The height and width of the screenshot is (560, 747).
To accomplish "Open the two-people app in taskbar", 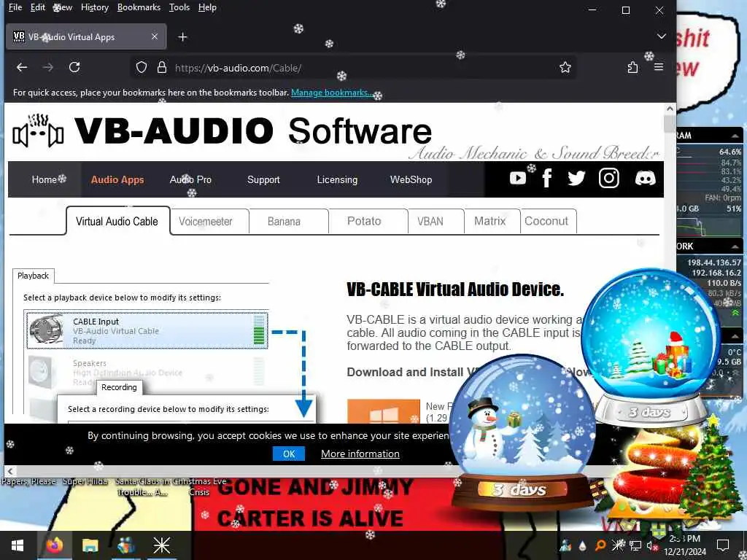I will [x=125, y=545].
